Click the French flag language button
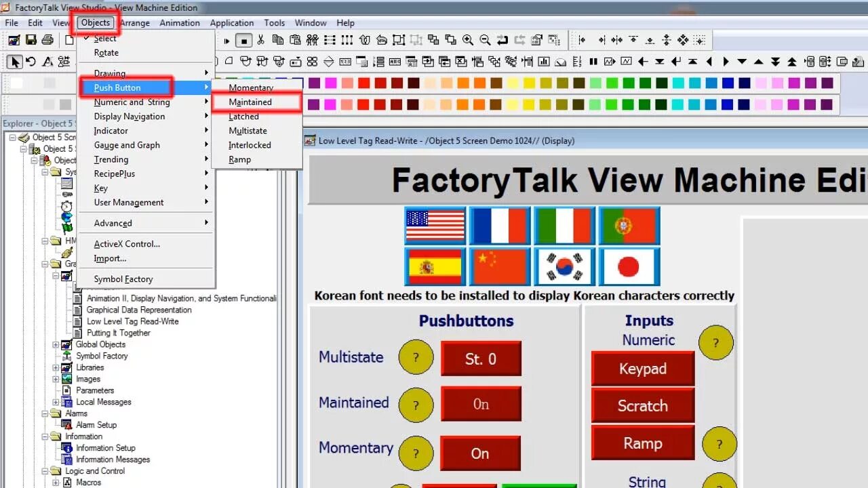The image size is (868, 488). [x=500, y=226]
